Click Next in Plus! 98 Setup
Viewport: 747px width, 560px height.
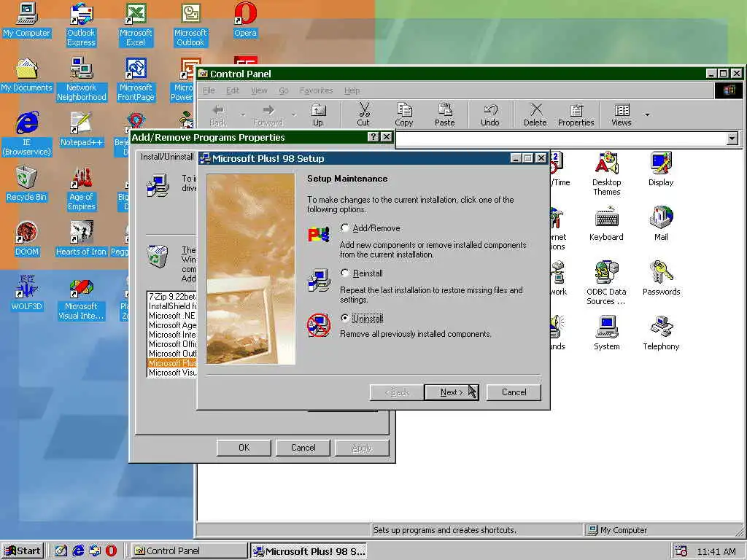point(451,392)
